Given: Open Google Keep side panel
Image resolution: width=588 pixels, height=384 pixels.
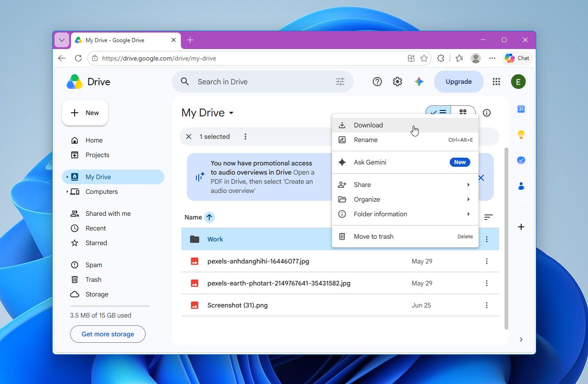Looking at the screenshot, I should 521,135.
